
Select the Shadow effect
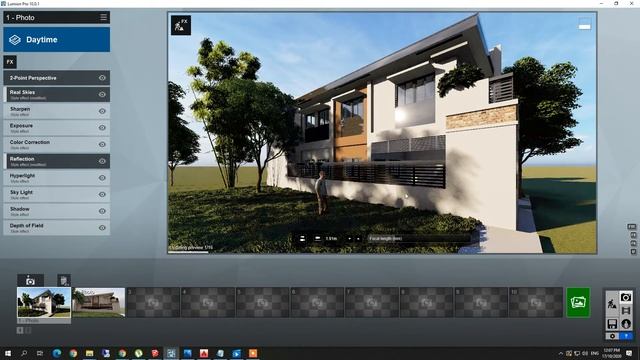click(57, 211)
